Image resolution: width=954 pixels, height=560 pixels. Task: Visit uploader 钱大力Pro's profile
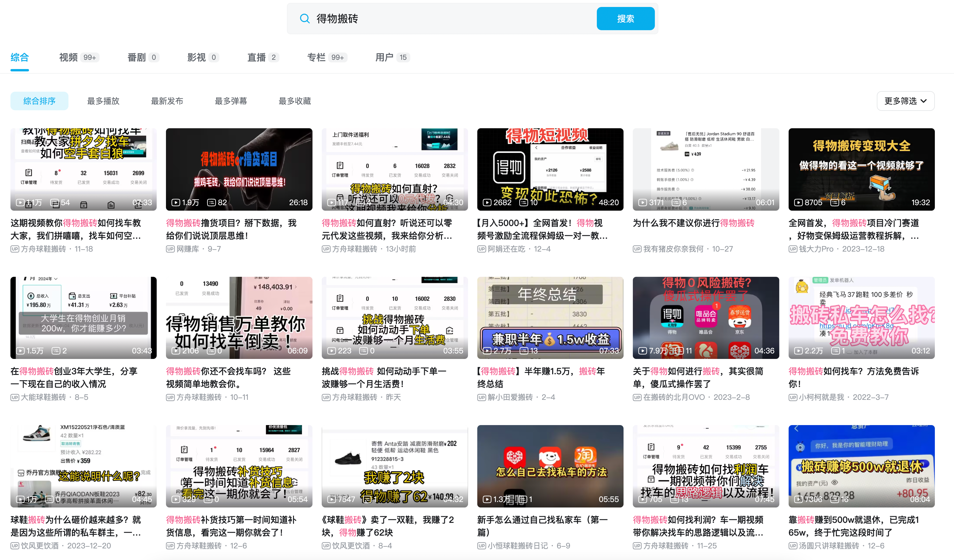point(816,249)
